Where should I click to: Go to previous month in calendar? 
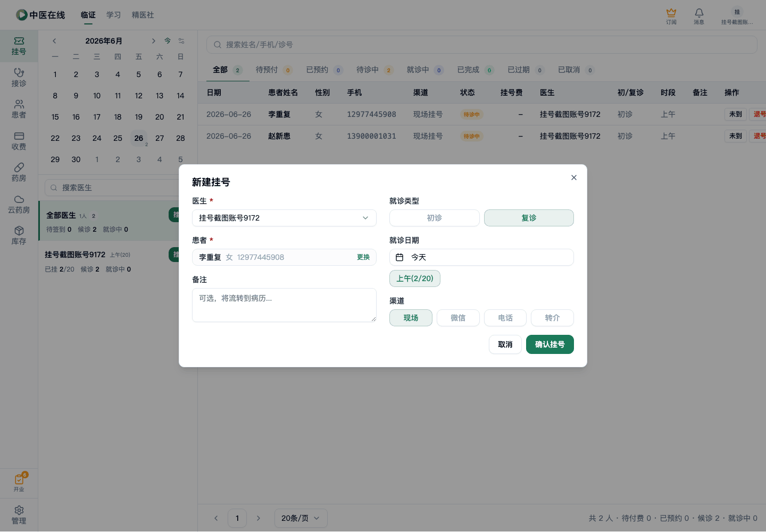(x=54, y=41)
